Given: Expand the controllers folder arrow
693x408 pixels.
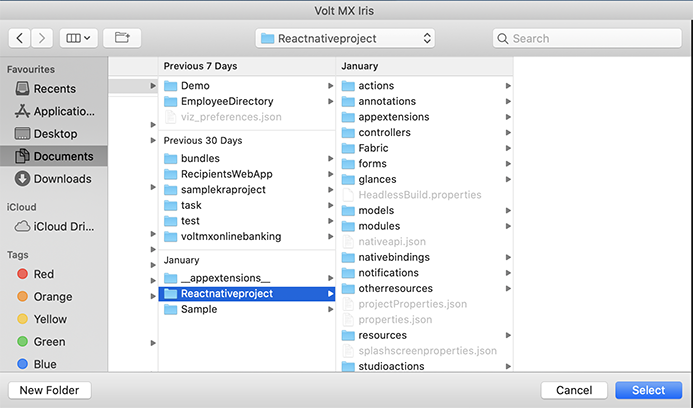Looking at the screenshot, I should click(x=508, y=133).
